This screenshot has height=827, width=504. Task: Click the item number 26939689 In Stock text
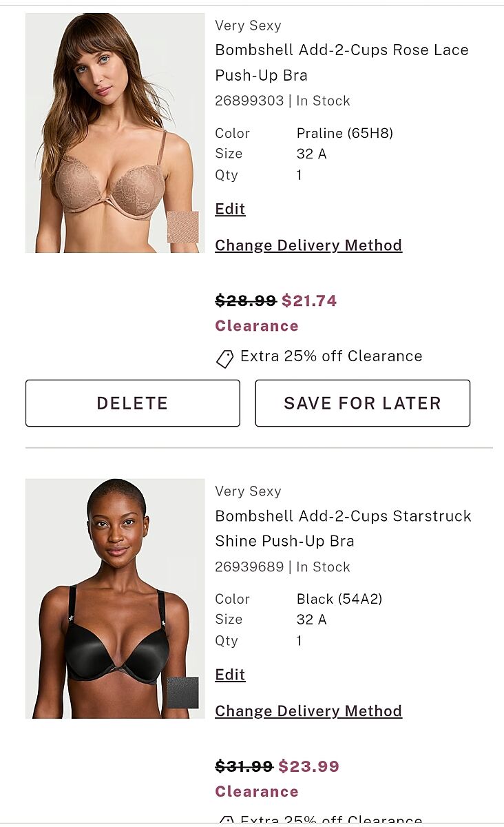pos(282,567)
